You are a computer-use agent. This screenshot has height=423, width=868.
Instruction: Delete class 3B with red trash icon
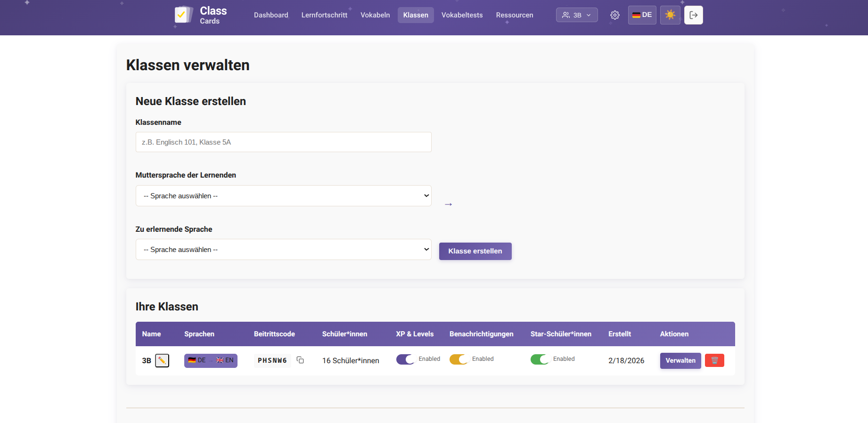[714, 361]
